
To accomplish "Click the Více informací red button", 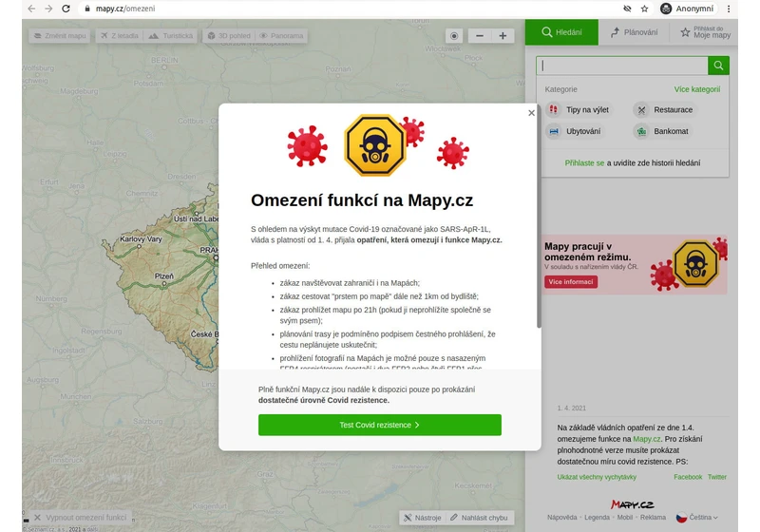I will 571,282.
